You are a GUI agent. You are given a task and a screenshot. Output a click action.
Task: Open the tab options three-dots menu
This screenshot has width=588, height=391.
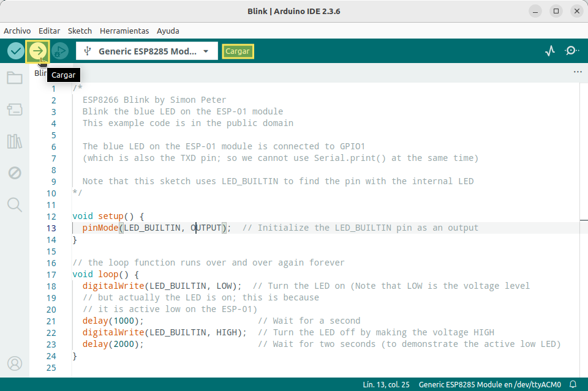coord(578,72)
